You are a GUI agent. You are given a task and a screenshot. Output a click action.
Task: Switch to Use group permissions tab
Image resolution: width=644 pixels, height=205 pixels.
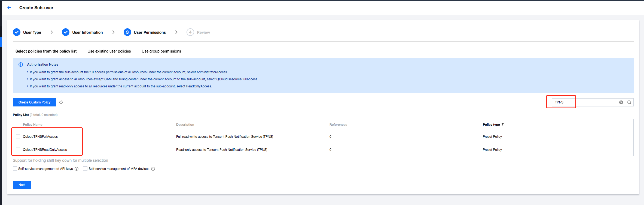(161, 51)
